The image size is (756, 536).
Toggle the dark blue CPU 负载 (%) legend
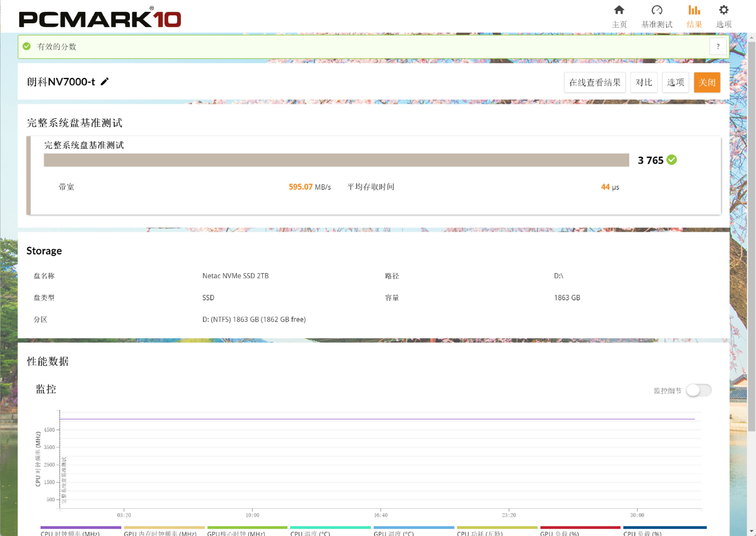click(x=665, y=531)
